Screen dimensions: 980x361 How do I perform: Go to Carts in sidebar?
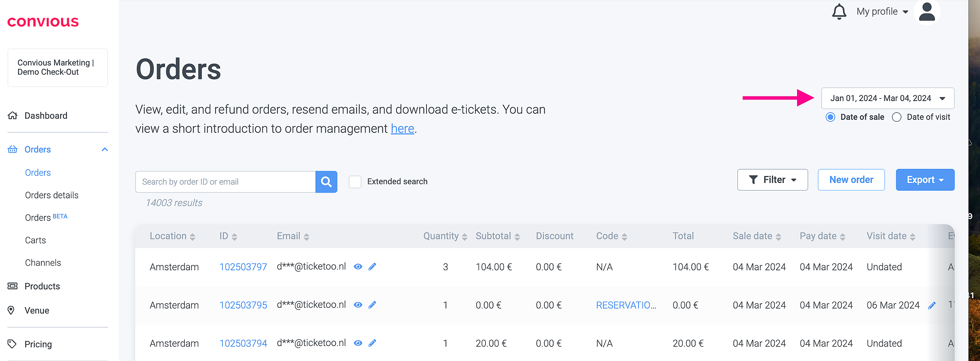(x=35, y=240)
